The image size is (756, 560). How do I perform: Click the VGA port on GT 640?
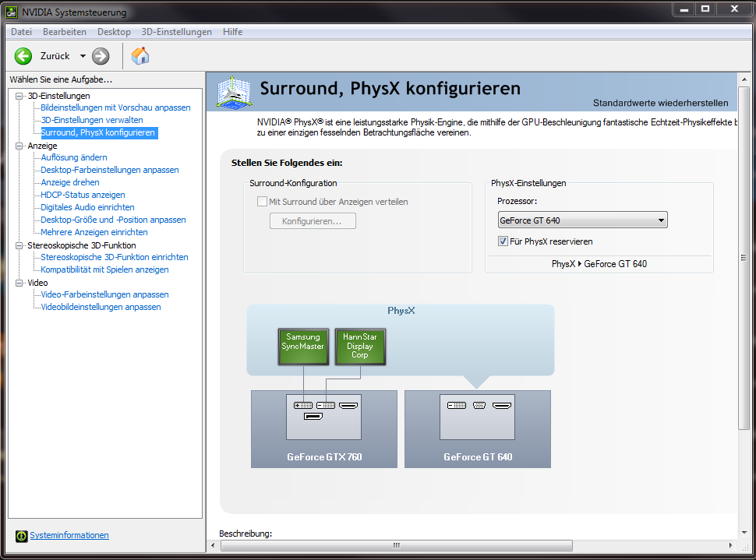tap(479, 405)
